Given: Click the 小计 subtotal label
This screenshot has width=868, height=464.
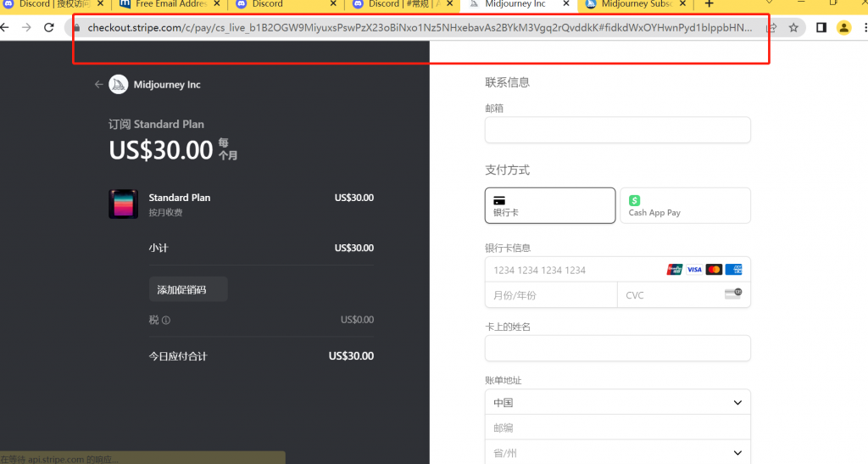Looking at the screenshot, I should coord(159,248).
